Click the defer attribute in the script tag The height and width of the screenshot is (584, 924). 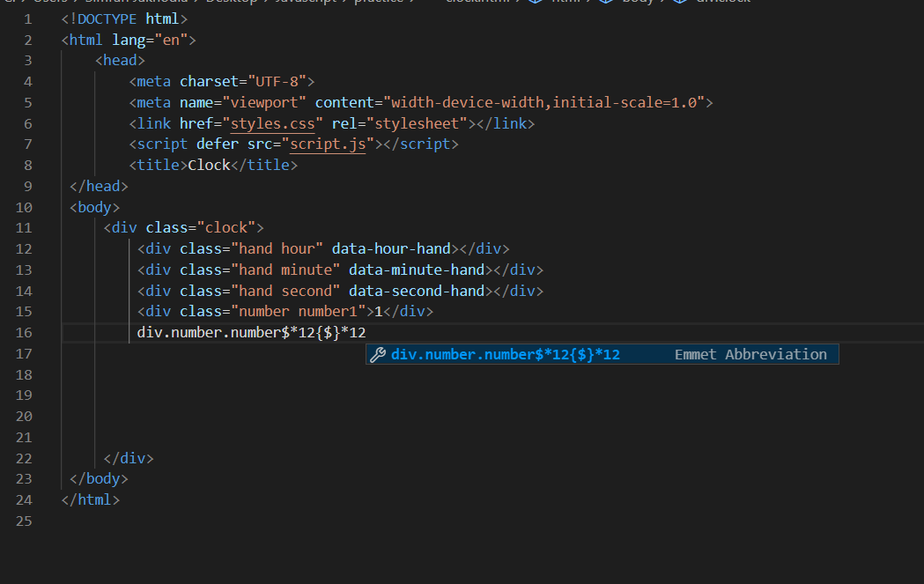pos(217,144)
